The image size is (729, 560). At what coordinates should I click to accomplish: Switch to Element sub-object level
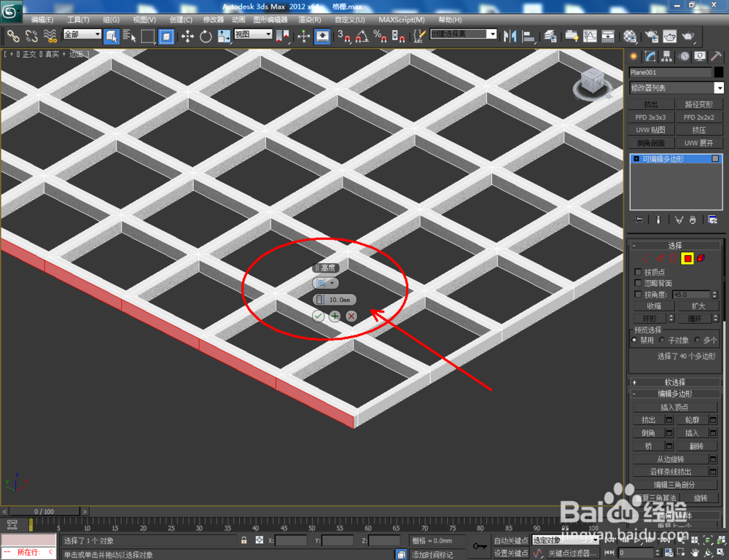(701, 258)
